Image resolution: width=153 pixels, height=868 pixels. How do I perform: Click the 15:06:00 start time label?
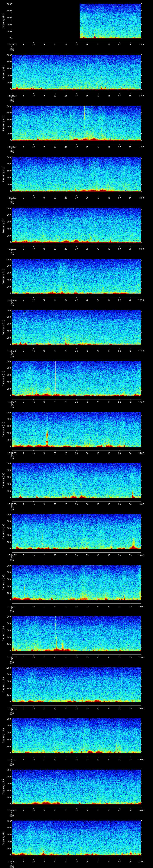coord(12,147)
